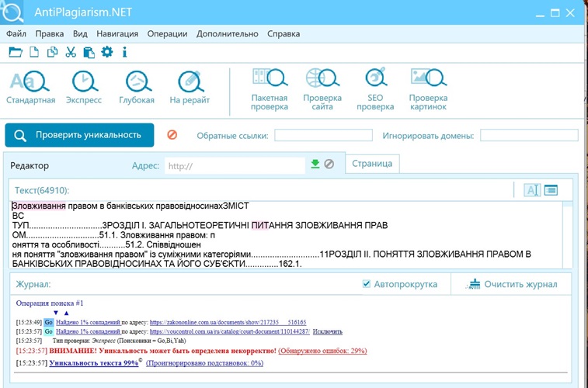
Task: Click the AntiPlagiarism.NET logo icon
Action: 12,12
